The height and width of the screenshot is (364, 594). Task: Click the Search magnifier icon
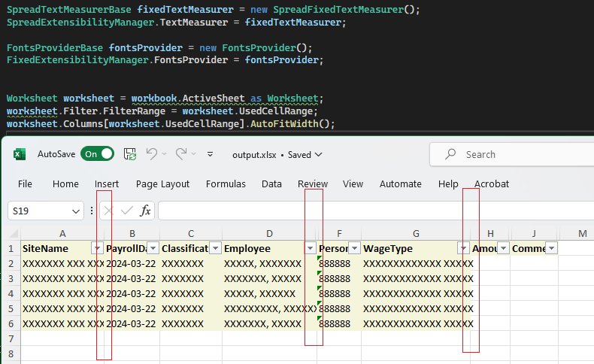tap(450, 154)
